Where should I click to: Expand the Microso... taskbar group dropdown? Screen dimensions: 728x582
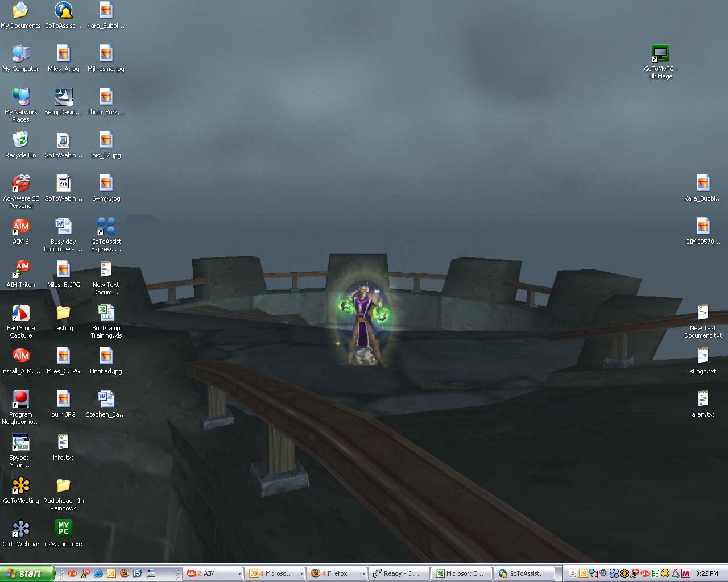[301, 573]
